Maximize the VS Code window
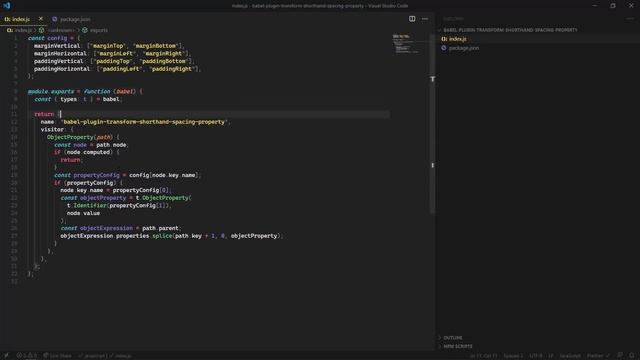640x360 pixels. pos(613,6)
